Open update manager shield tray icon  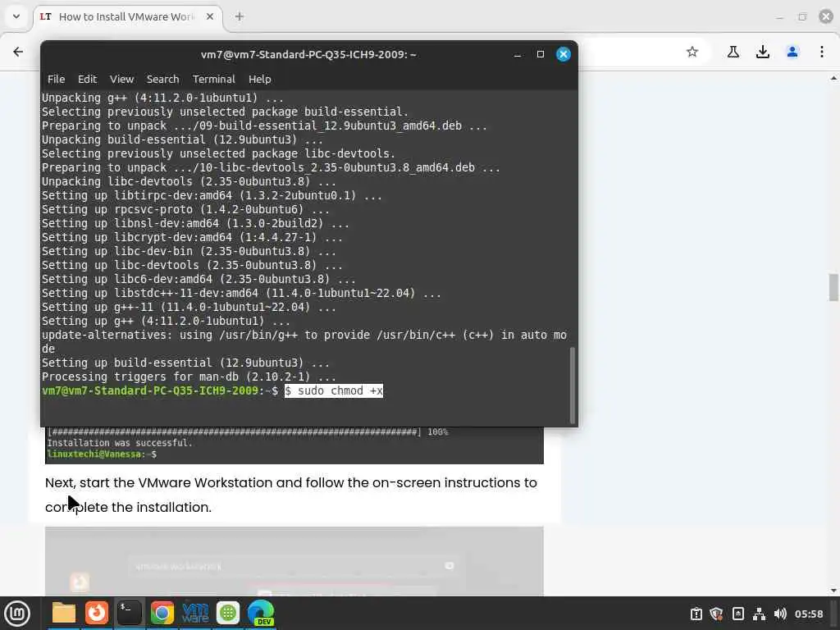(717, 614)
